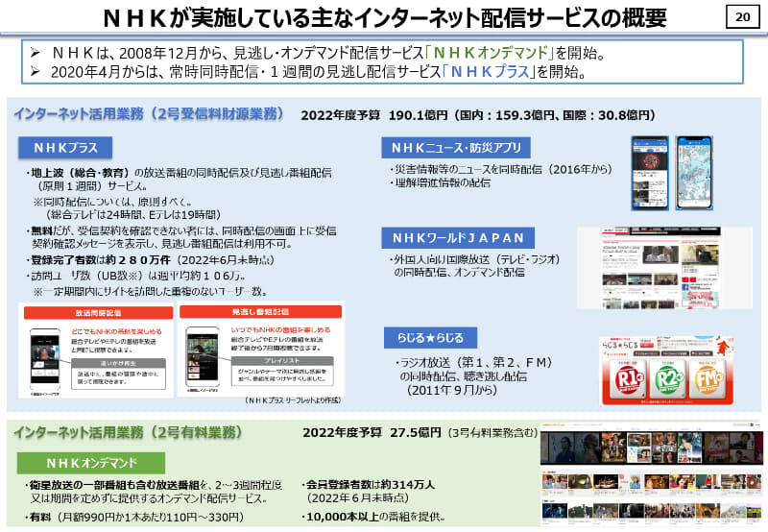Click the FM radio channel icon
768x532 pixels.
coord(708,380)
